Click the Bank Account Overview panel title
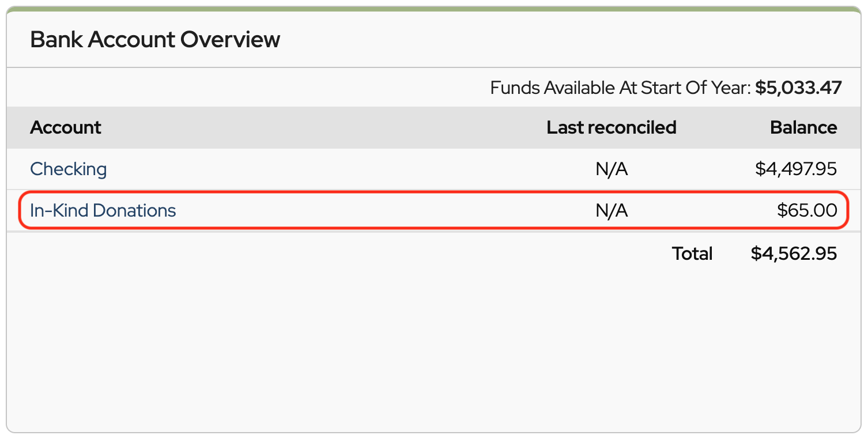868x439 pixels. pyautogui.click(x=155, y=40)
